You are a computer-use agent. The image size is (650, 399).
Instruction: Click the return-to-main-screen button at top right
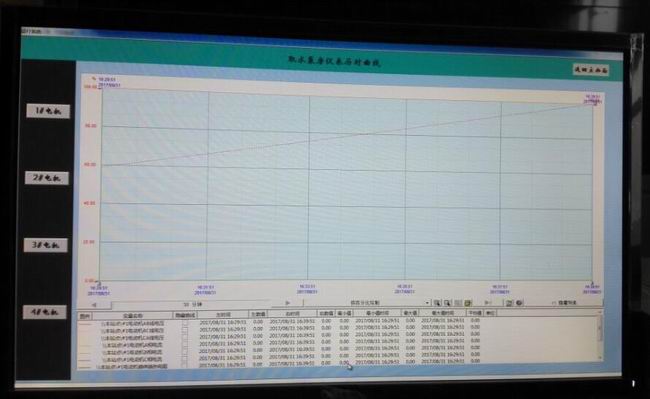(591, 70)
